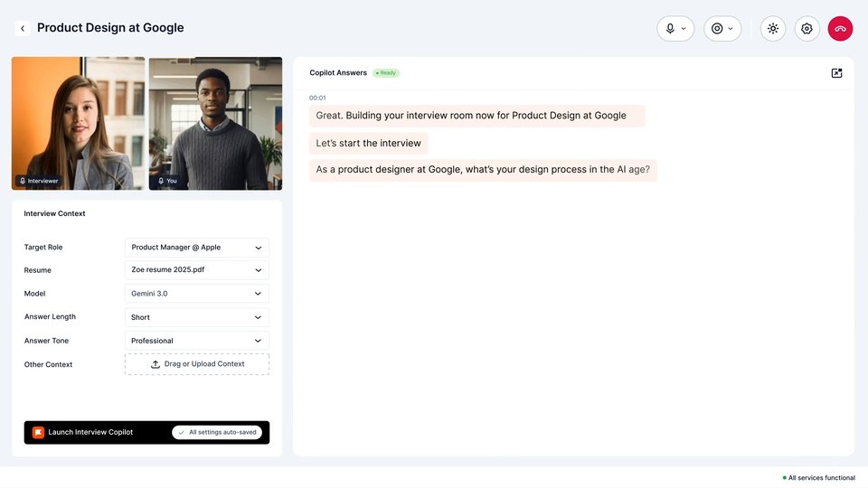The width and height of the screenshot is (868, 488).
Task: Open the microphone options chevron
Action: coord(684,29)
